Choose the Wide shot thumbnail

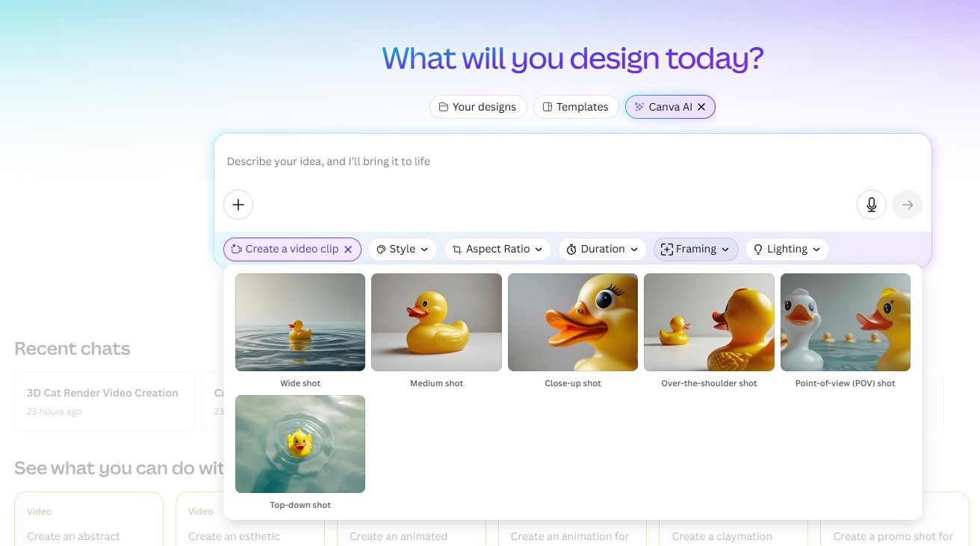(x=300, y=322)
